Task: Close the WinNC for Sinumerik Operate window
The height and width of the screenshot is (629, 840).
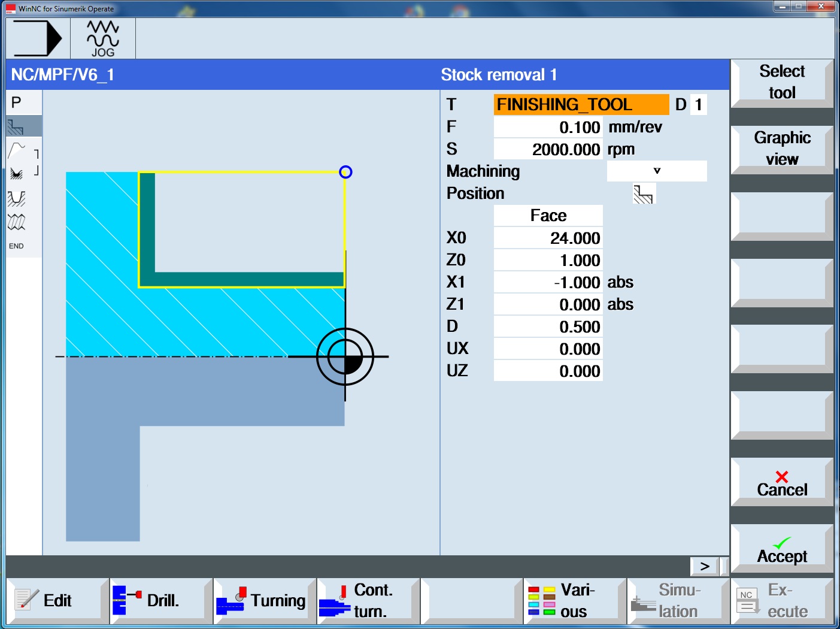Action: (821, 7)
